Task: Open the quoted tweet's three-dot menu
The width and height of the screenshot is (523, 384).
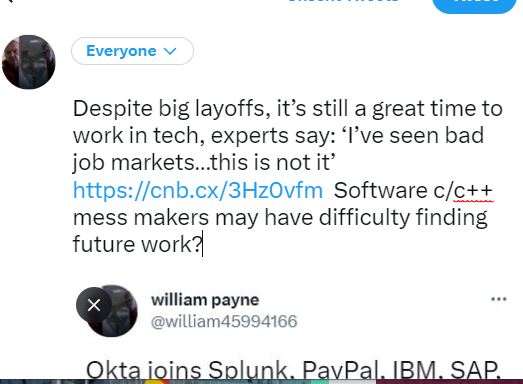Action: [499, 299]
